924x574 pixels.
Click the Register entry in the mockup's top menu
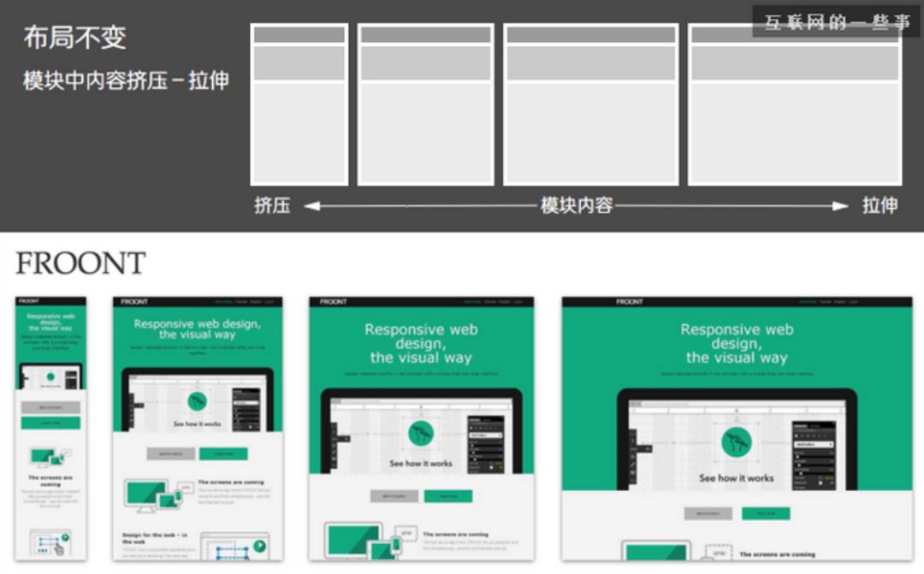pyautogui.click(x=840, y=302)
